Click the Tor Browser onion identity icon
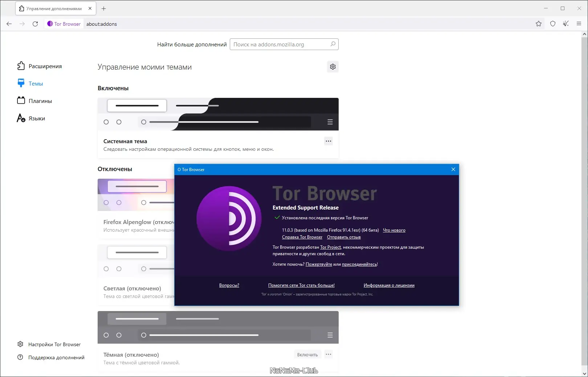This screenshot has height=377, width=588. click(x=50, y=24)
